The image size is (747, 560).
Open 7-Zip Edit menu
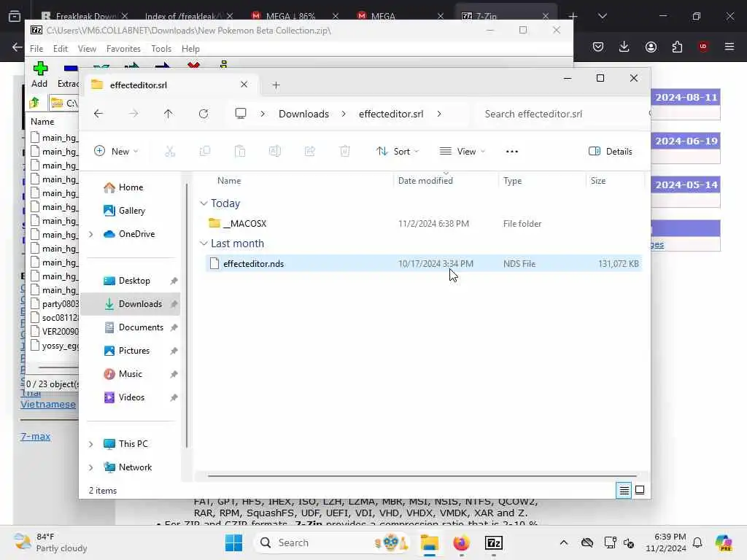(60, 49)
